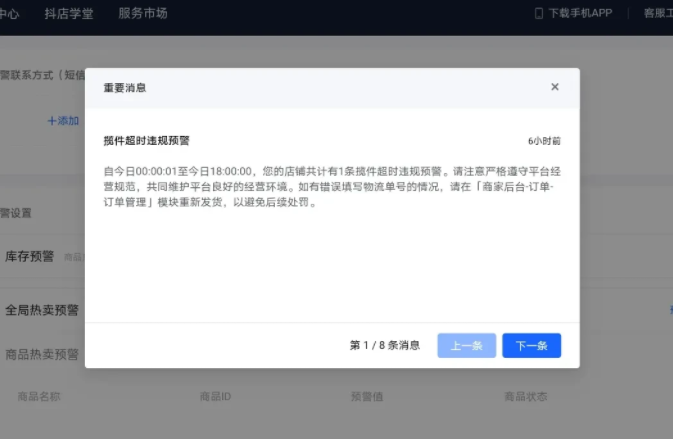The image size is (673, 439).
Task: Click the 6小时前 timestamp
Action: (x=544, y=141)
